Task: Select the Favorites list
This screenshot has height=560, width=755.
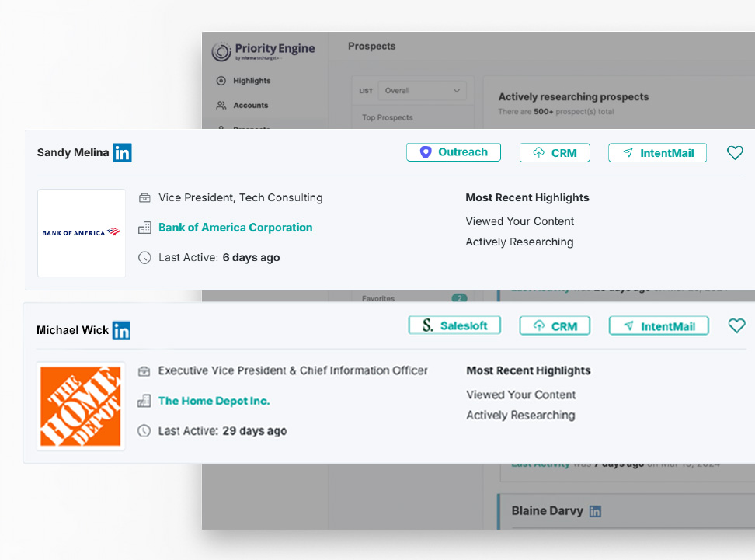Action: pos(378,298)
